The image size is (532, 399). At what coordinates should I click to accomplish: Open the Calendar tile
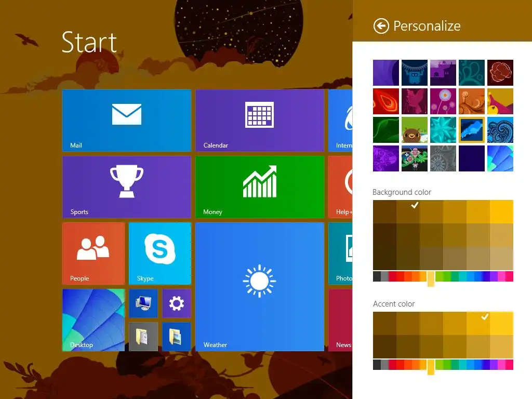[x=260, y=120]
